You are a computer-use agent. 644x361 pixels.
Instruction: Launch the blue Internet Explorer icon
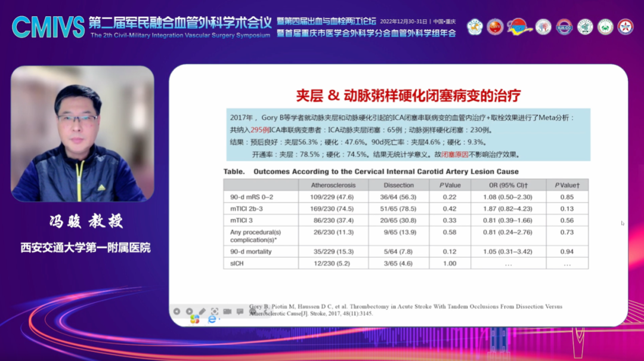(212, 319)
